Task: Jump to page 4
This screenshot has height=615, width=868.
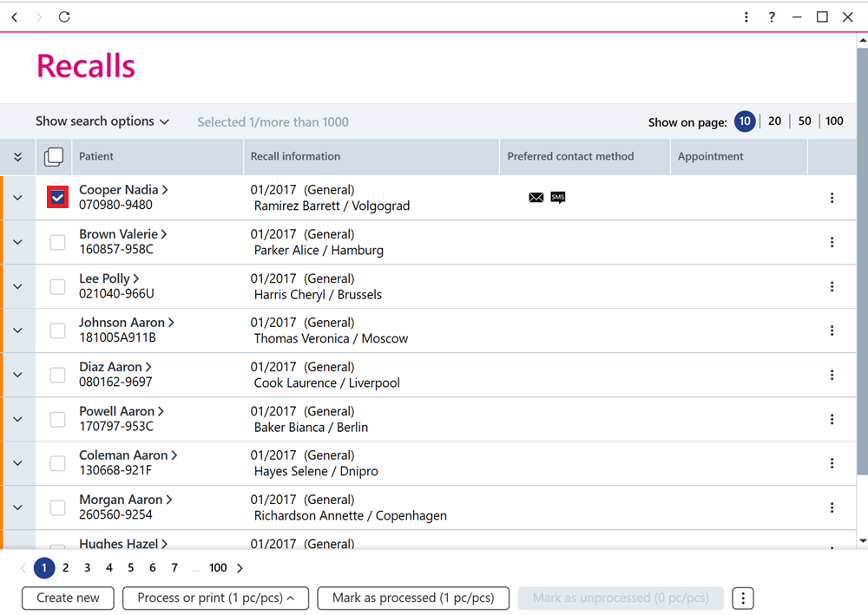Action: click(109, 568)
